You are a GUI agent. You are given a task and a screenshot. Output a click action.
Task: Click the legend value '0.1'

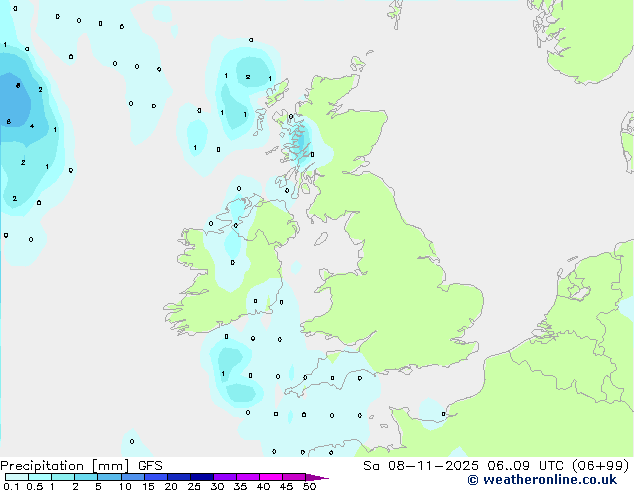(x=11, y=486)
